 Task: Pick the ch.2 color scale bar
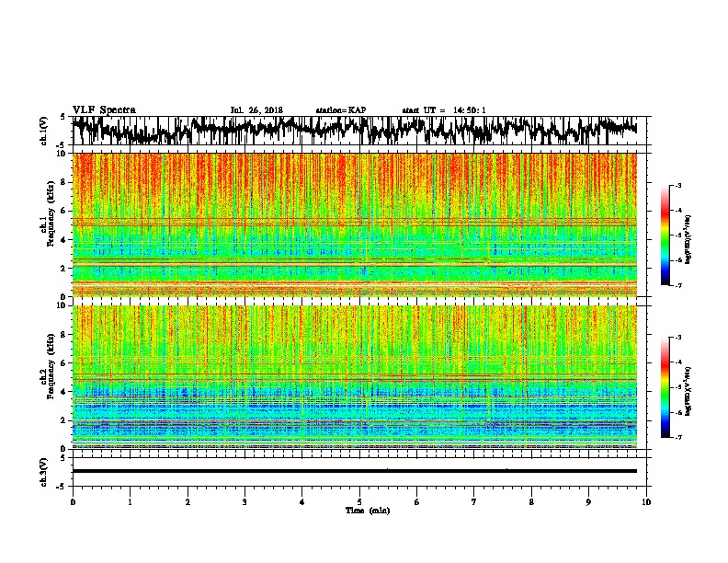tap(665, 387)
